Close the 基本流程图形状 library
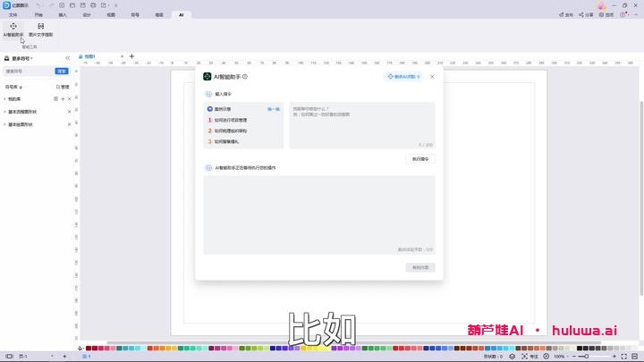Viewport: 644px width, 362px height. pos(69,112)
